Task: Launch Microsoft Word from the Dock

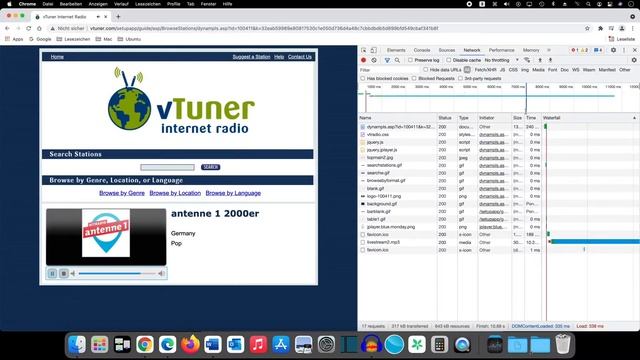Action: 213,344
